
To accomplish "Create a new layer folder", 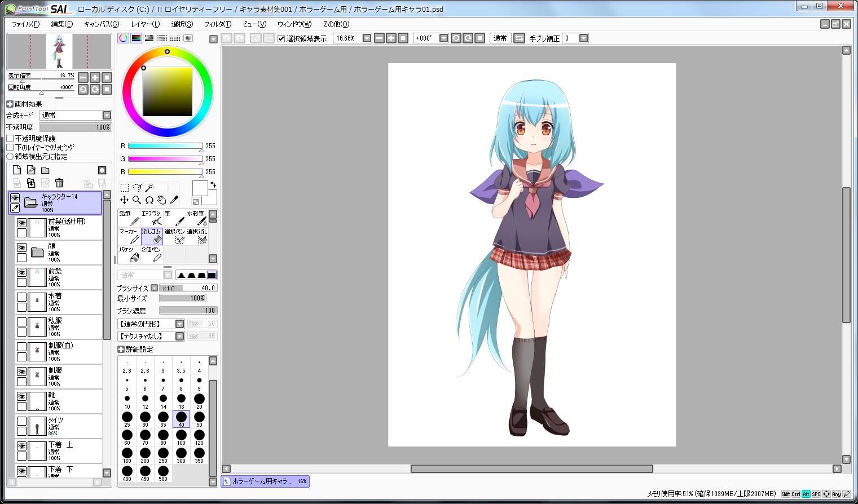I will 45,170.
